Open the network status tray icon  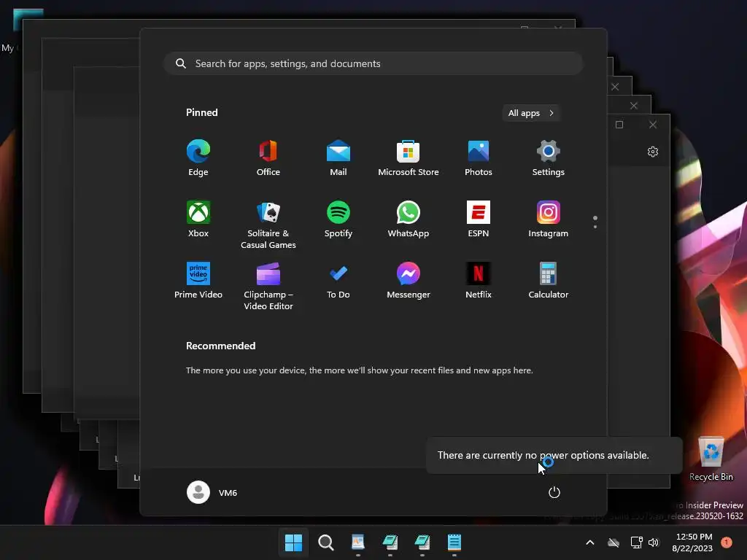point(636,542)
